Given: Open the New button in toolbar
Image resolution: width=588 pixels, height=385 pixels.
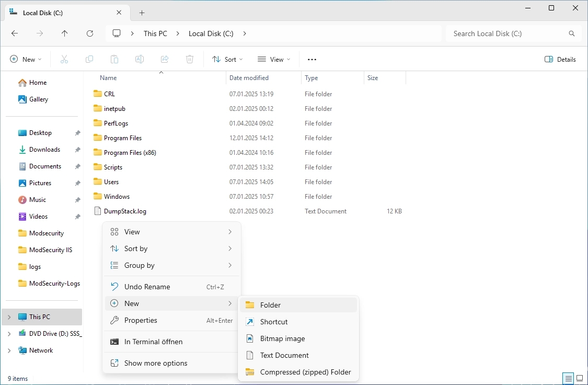Looking at the screenshot, I should coord(26,60).
